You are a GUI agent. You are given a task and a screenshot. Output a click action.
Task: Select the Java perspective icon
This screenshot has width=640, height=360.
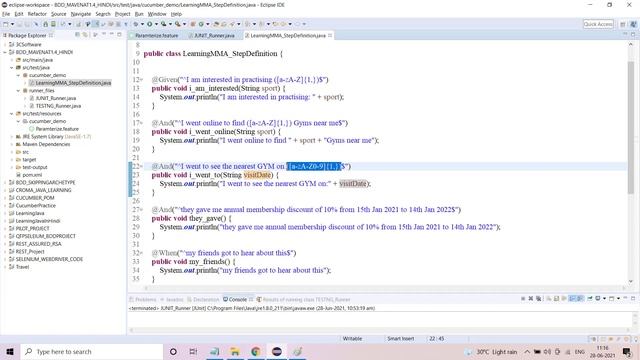tap(633, 24)
